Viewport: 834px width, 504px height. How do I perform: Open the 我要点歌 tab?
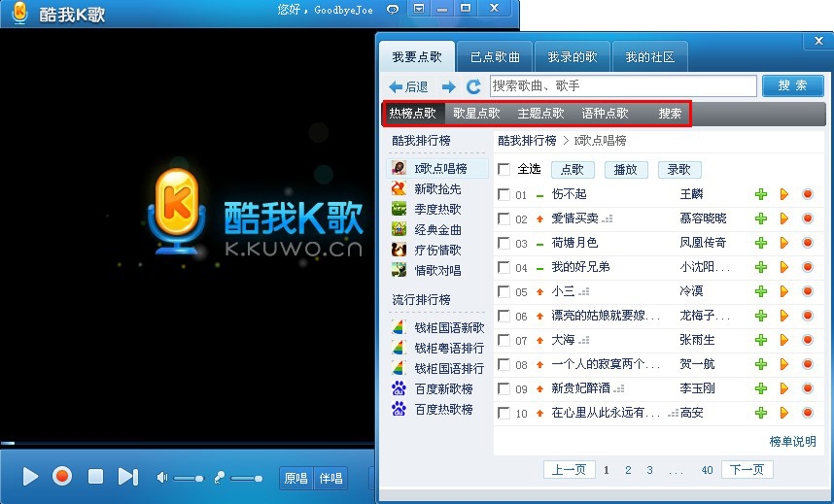(x=417, y=57)
